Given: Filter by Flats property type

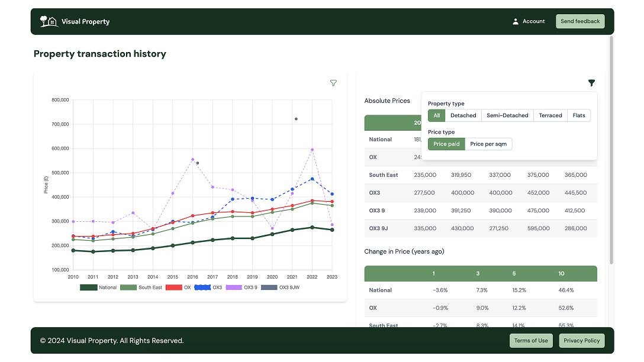Looking at the screenshot, I should tap(579, 115).
